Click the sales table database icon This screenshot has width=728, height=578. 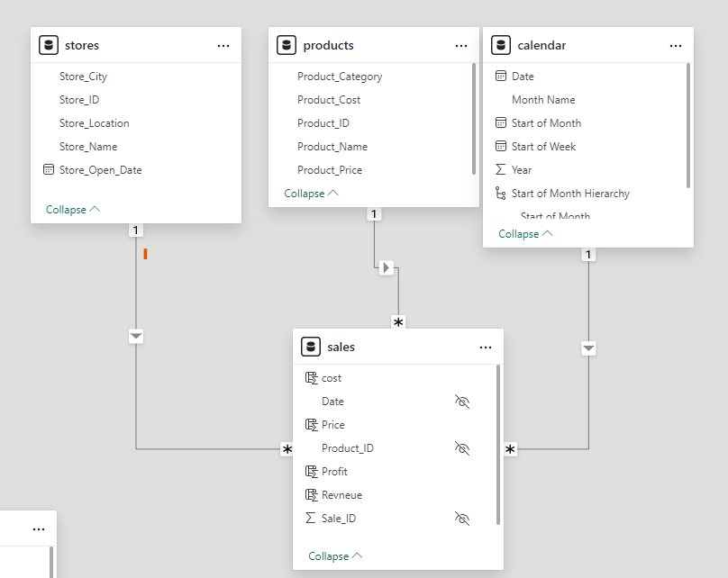point(311,348)
